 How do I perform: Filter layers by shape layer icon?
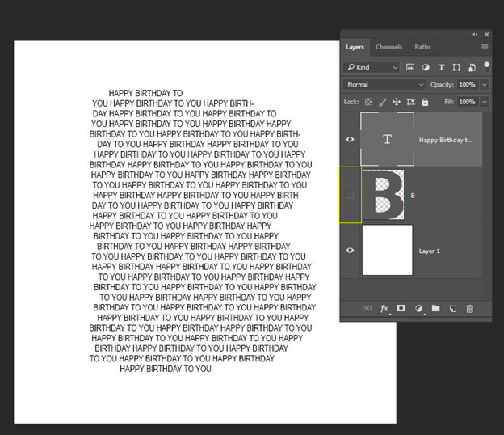coord(456,67)
